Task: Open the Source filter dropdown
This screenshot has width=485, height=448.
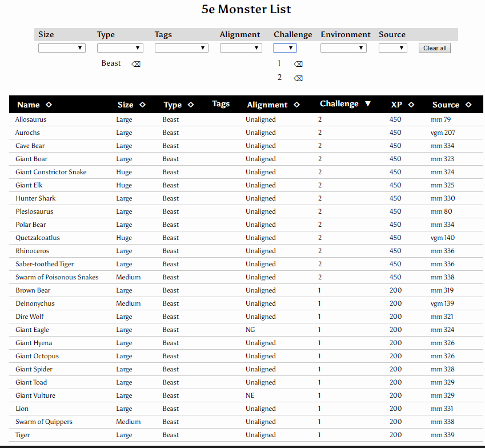Action: [392, 48]
